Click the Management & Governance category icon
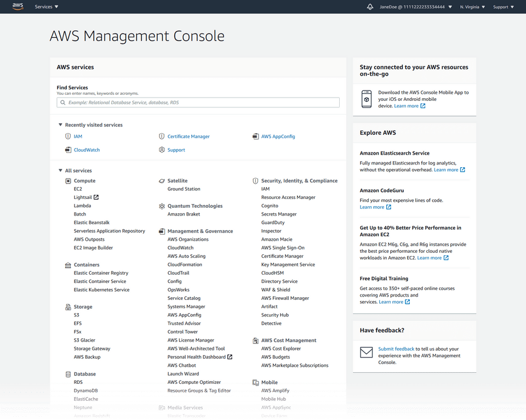526x420 pixels. click(x=162, y=231)
